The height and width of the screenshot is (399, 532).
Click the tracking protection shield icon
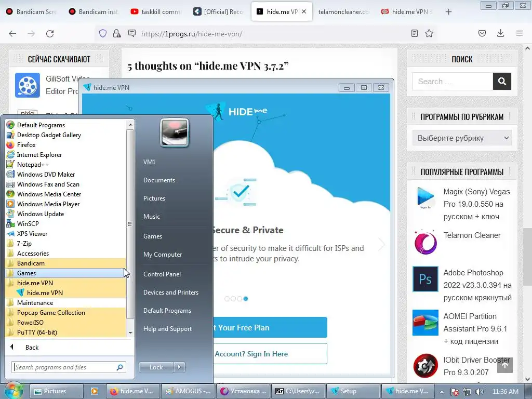tap(103, 34)
